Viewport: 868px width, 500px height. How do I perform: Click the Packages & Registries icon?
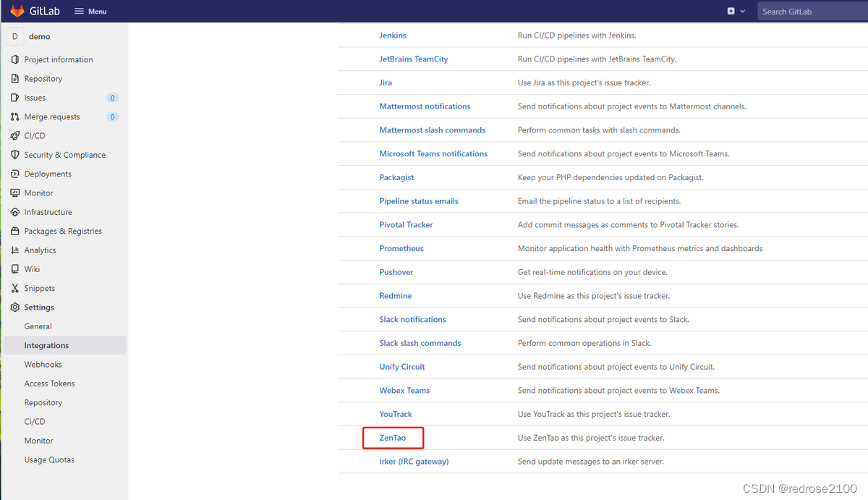(x=15, y=231)
